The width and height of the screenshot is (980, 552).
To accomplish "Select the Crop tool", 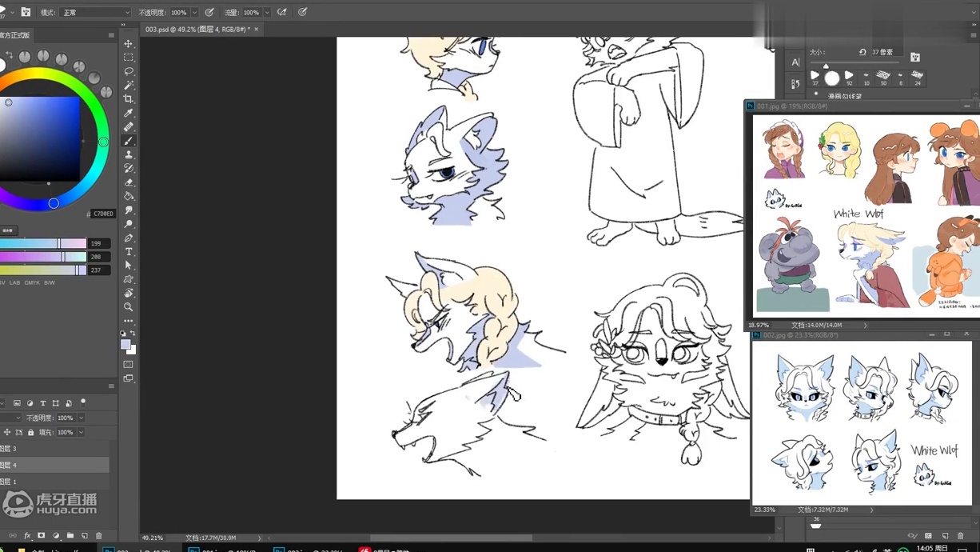I will (x=129, y=99).
